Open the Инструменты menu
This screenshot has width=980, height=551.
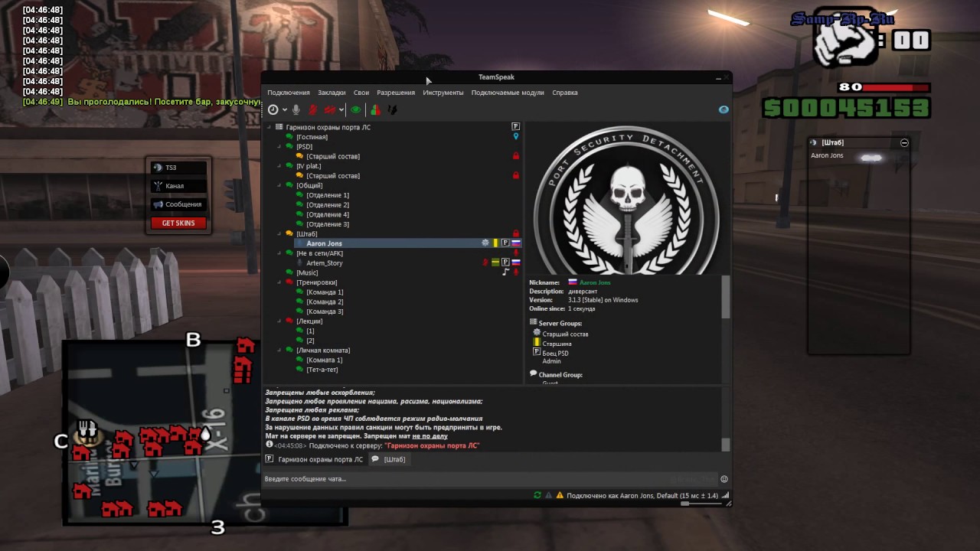coord(443,93)
